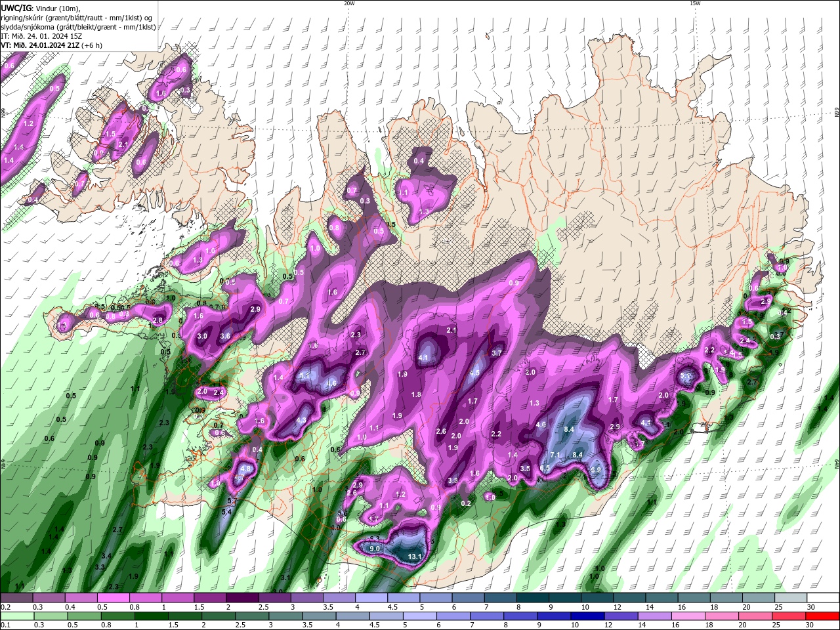Click the 15W longitude label

click(695, 3)
